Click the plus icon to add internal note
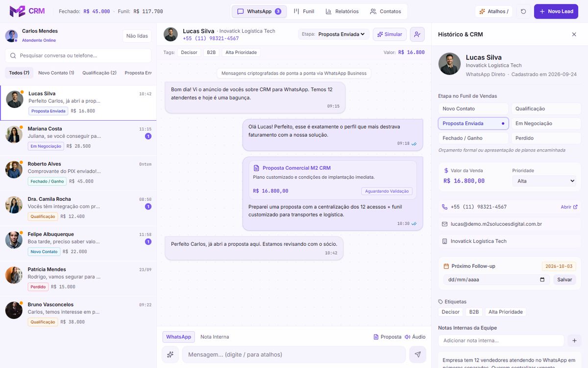 pyautogui.click(x=574, y=341)
